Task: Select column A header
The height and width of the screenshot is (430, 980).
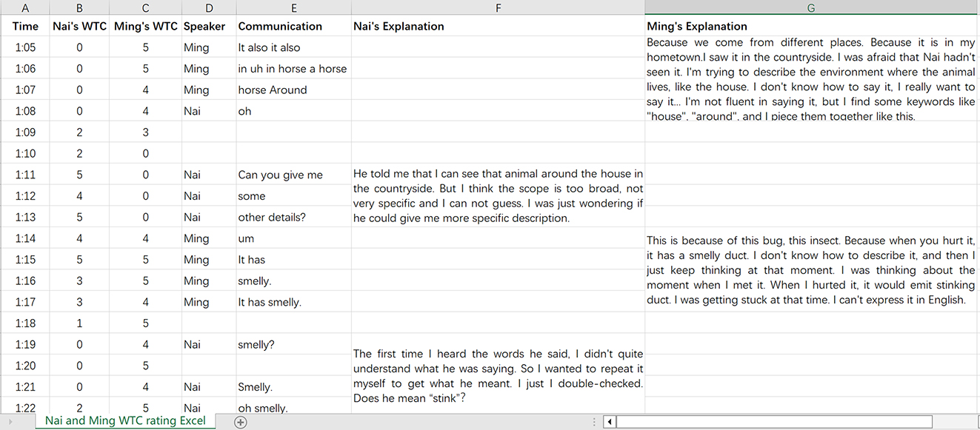Action: point(25,7)
